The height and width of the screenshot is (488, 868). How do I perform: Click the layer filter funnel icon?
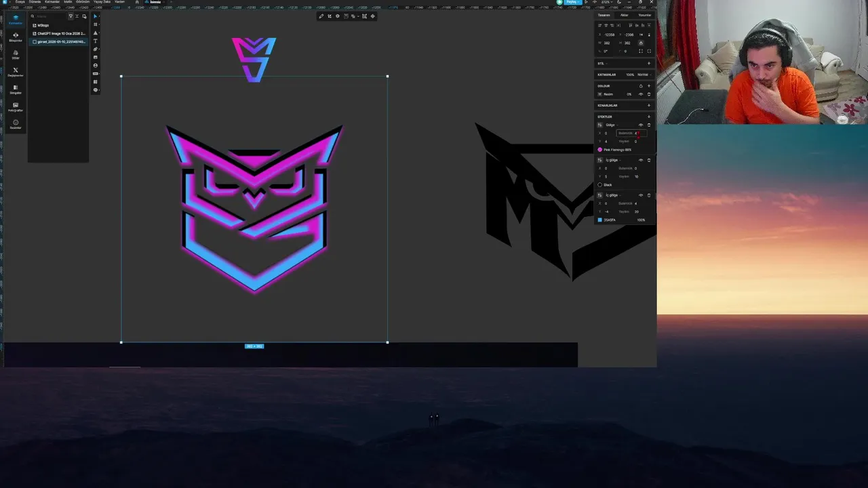pos(71,16)
